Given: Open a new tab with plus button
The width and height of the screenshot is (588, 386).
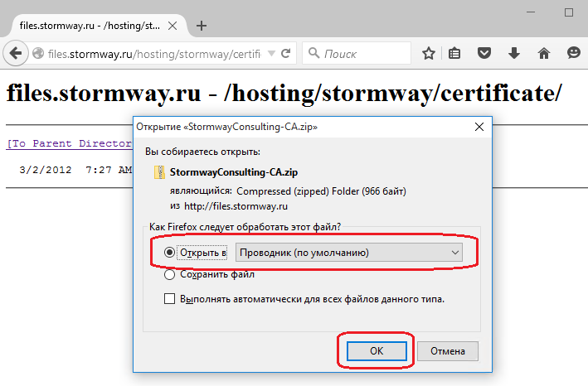Looking at the screenshot, I should tap(202, 26).
